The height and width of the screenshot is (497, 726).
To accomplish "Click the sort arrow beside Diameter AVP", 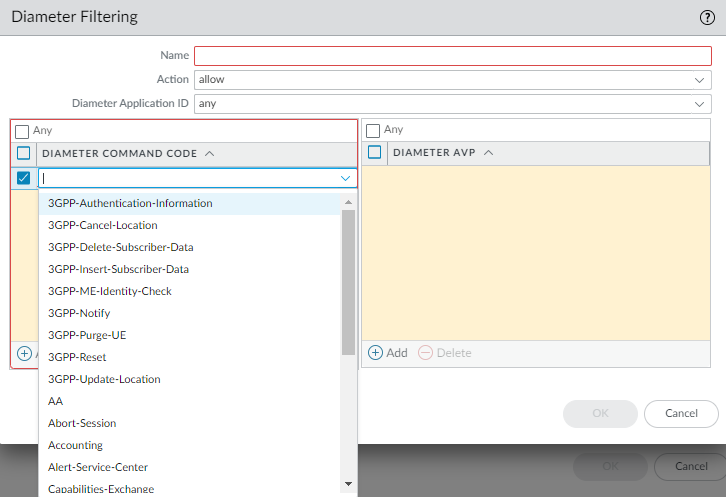I will click(488, 153).
